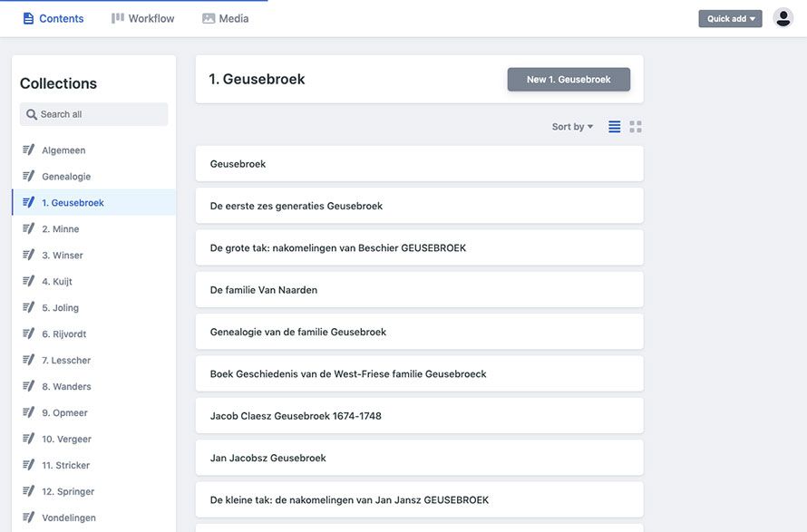807x532 pixels.
Task: Select the 2. Minne collection
Action: tap(93, 229)
